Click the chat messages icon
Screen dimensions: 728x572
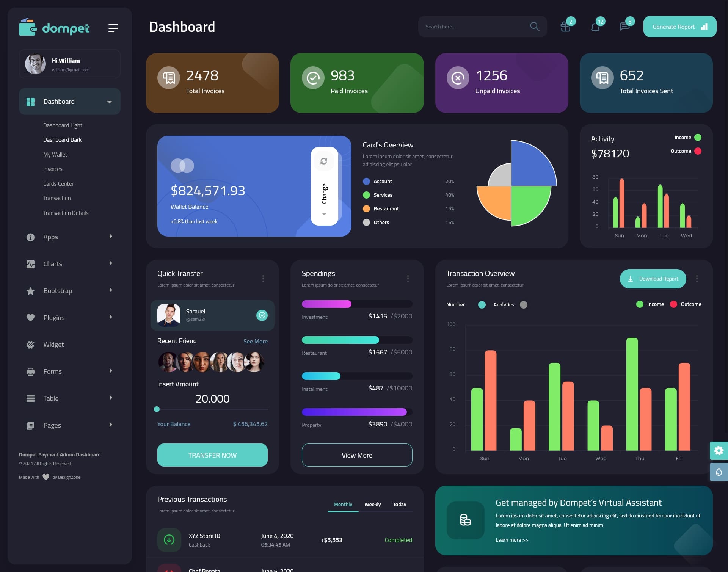click(623, 26)
